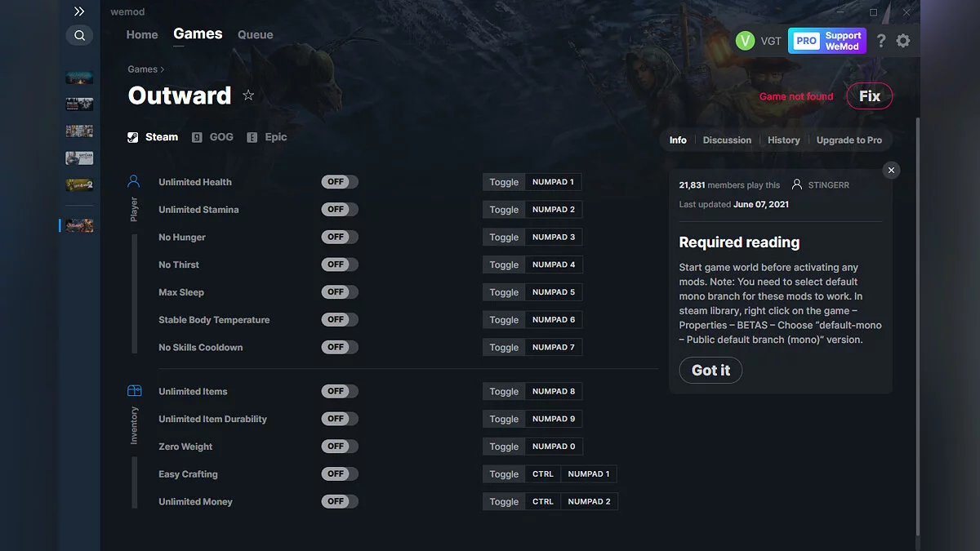Click the Player section person icon
This screenshot has width=980, height=551.
[133, 181]
